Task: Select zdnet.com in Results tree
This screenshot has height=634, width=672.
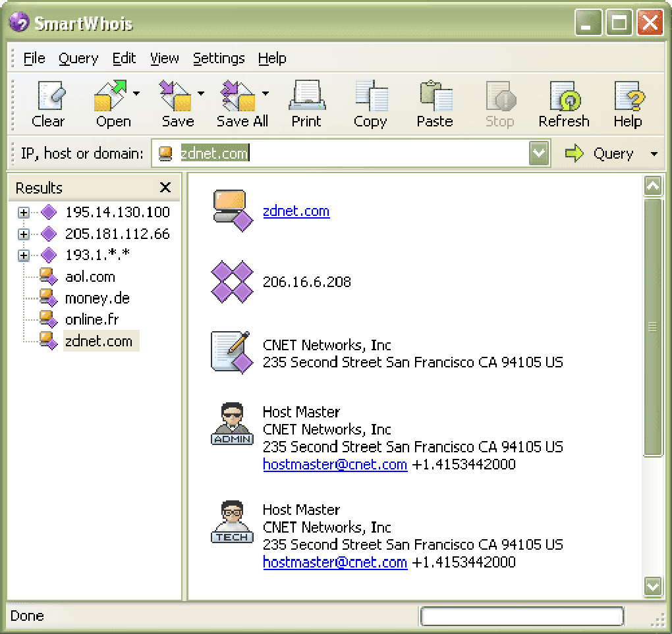Action: tap(101, 341)
